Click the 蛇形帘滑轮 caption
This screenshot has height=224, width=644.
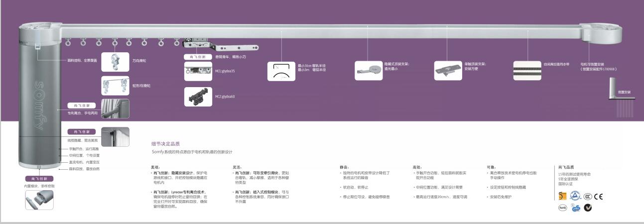tap(141, 86)
